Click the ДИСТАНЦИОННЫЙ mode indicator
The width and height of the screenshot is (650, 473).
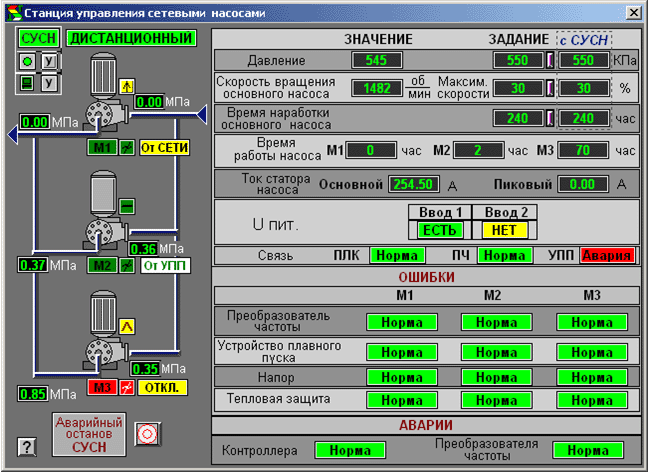point(131,39)
